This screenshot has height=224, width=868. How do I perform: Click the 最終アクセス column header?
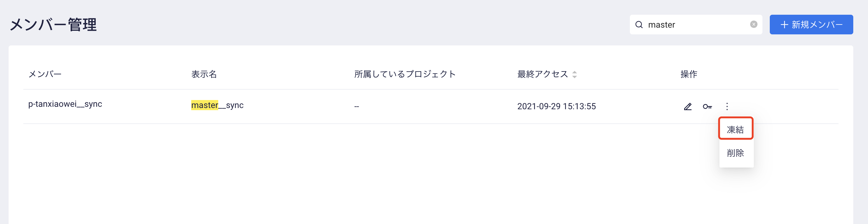(543, 74)
